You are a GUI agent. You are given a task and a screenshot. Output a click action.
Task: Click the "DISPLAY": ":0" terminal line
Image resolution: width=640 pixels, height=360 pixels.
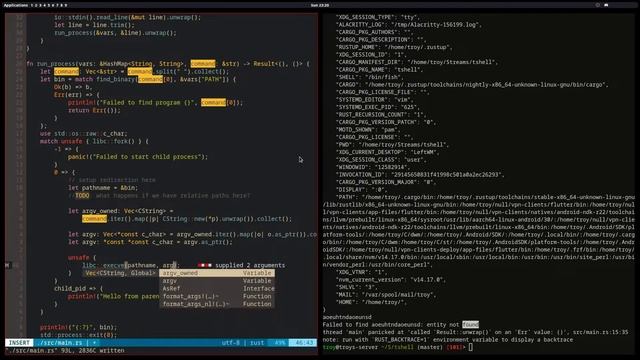point(361,190)
